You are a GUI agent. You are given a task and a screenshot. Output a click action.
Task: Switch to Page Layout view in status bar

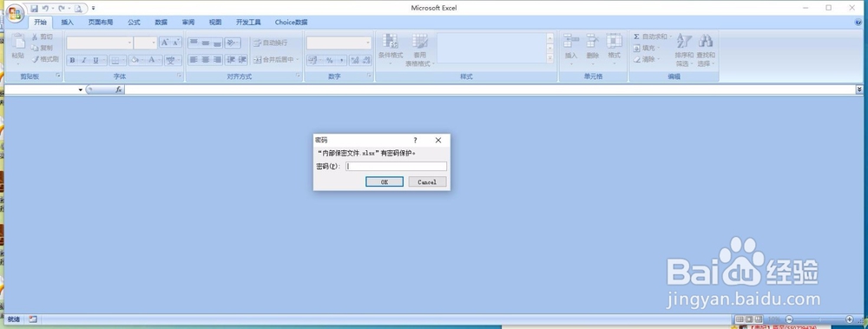point(748,319)
